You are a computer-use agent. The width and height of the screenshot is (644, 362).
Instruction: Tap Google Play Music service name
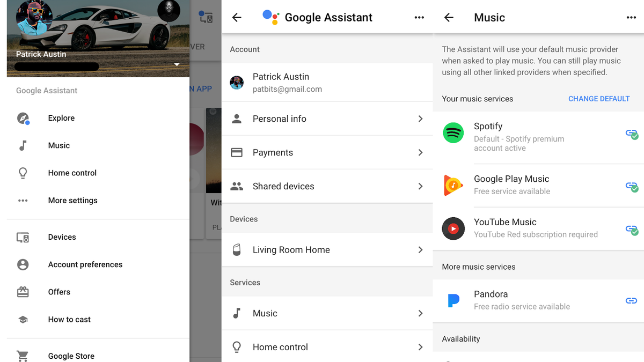511,179
